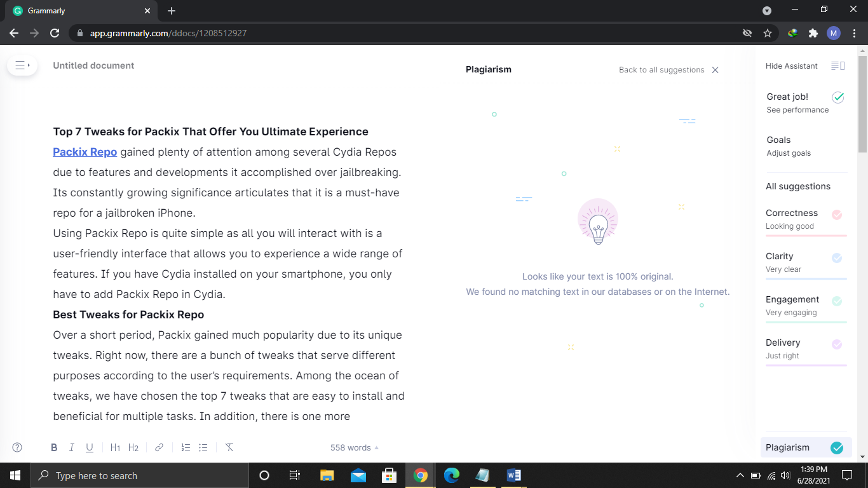Open the Chrome three-dot menu
Image resolution: width=868 pixels, height=488 pixels.
(x=855, y=33)
